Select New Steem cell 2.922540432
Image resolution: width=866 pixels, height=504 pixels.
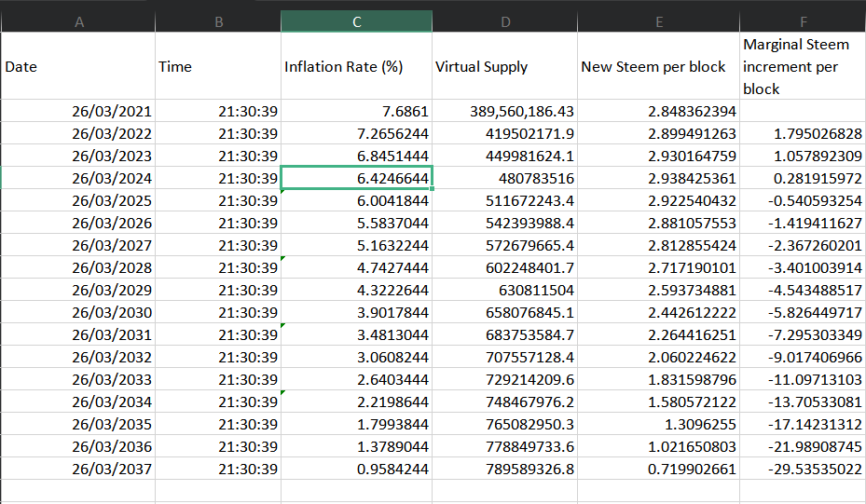coord(658,200)
